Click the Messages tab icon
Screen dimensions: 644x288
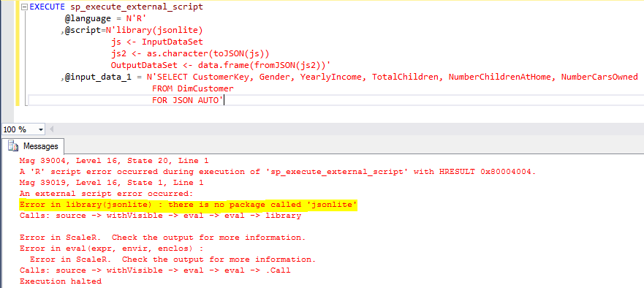coord(13,146)
